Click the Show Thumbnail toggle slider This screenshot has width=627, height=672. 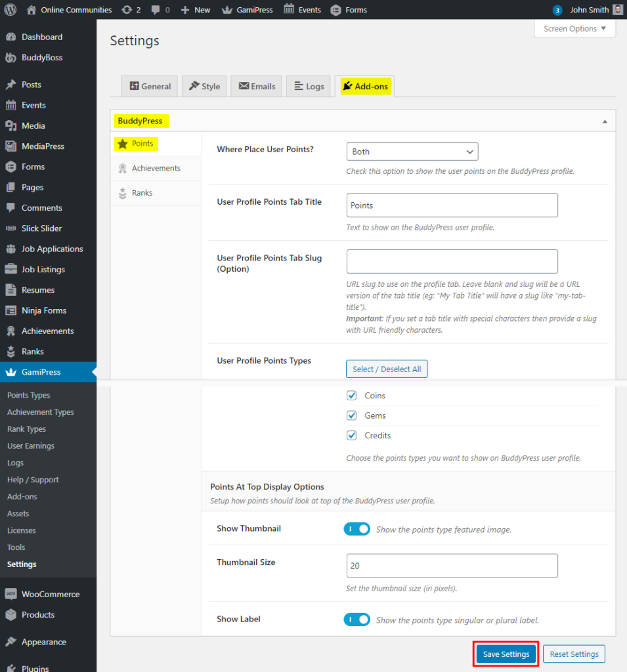(x=357, y=528)
